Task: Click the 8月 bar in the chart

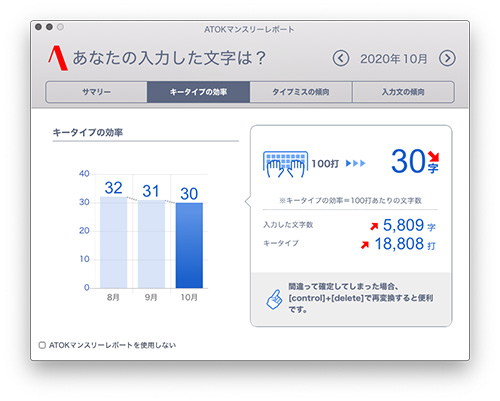Action: point(113,242)
